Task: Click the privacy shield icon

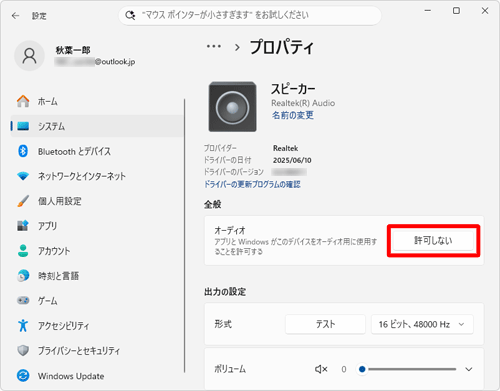Action: [23, 350]
